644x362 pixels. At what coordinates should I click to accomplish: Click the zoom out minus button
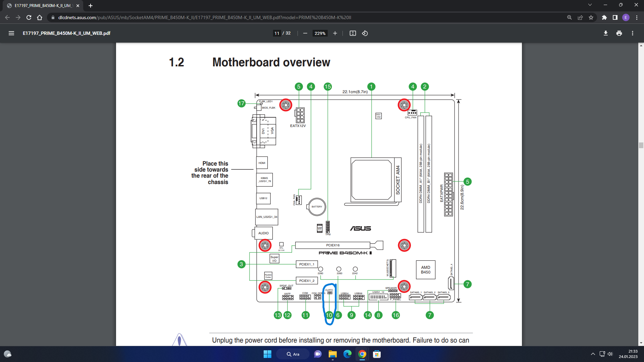(x=305, y=33)
